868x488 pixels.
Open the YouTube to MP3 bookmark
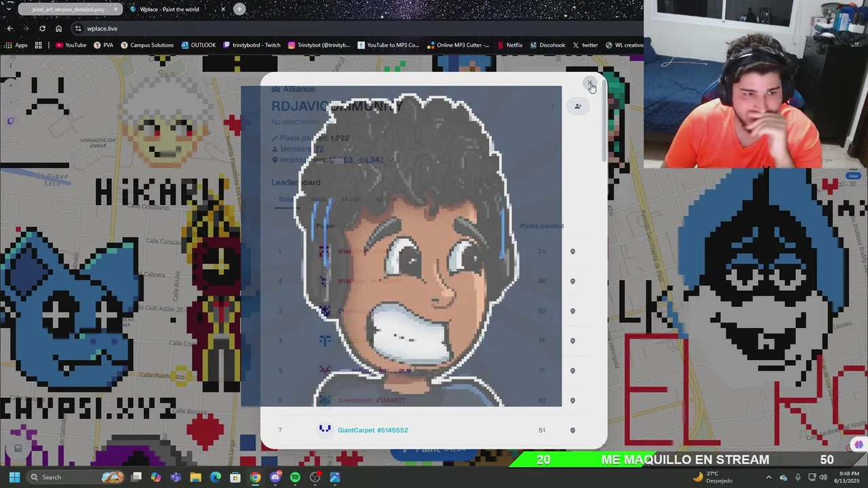388,45
